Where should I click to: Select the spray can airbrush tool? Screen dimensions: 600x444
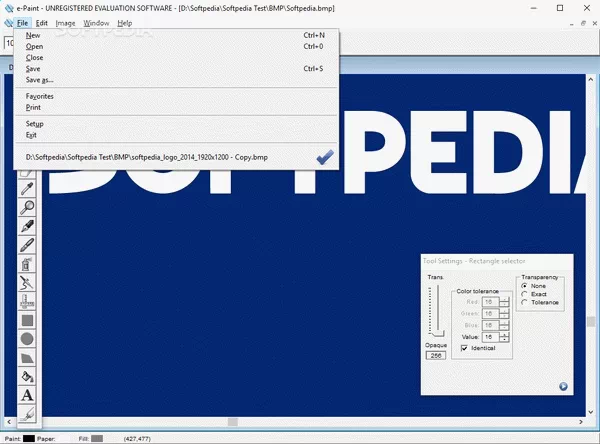pos(27,264)
